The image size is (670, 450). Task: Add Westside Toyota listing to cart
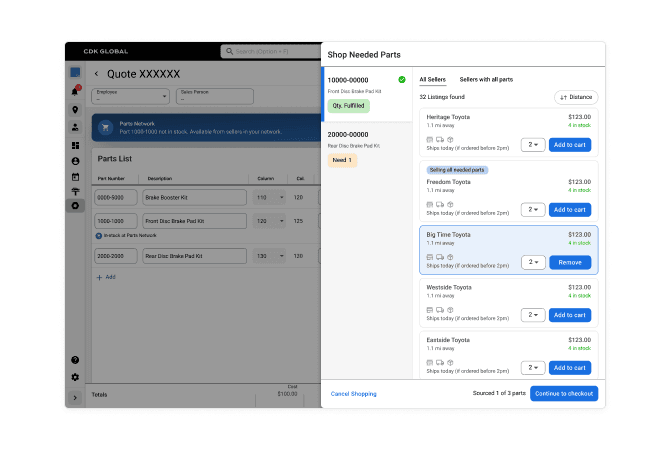pos(570,315)
